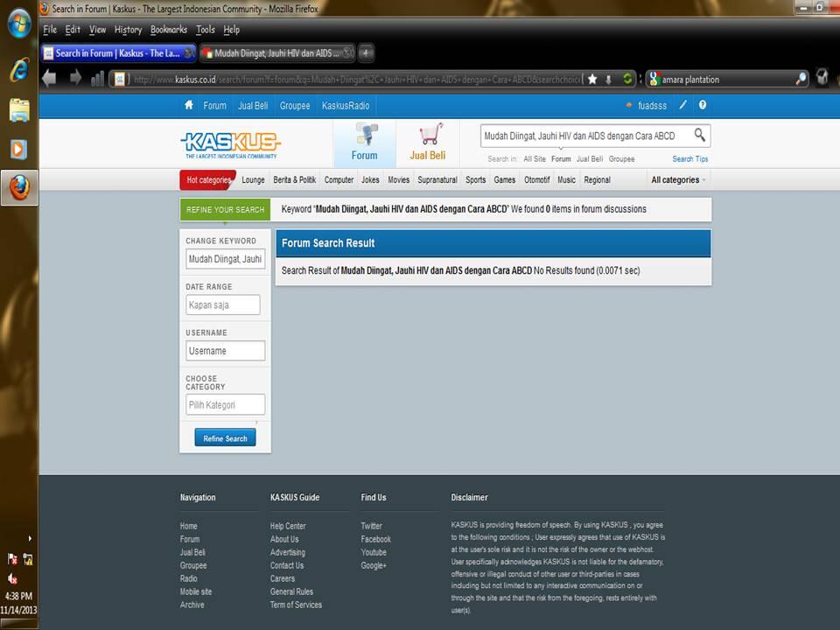Screen dimensions: 840x630
Task: Open the Edit menu
Action: tap(73, 30)
